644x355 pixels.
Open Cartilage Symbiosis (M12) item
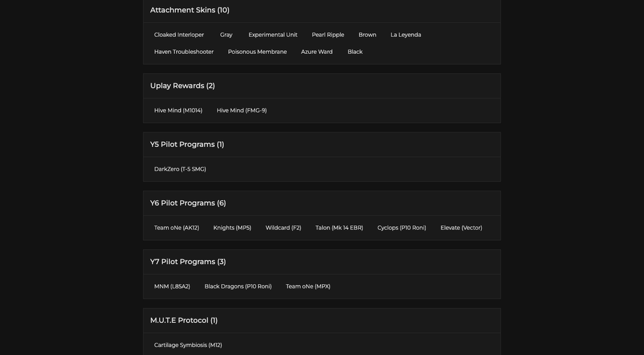coord(188,345)
